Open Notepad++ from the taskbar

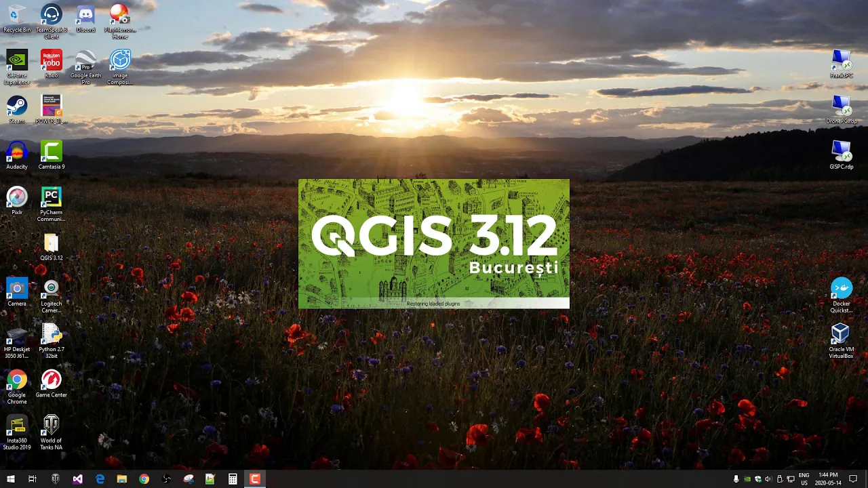point(210,479)
